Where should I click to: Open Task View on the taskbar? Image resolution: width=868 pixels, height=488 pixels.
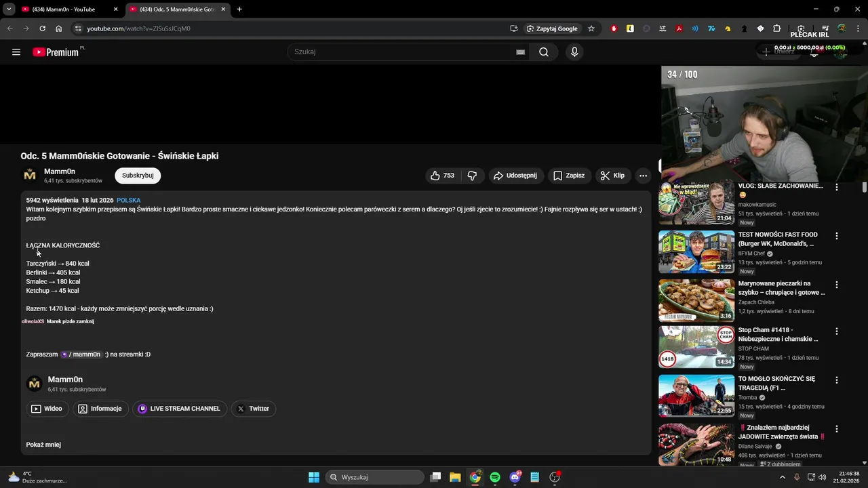[x=436, y=477]
